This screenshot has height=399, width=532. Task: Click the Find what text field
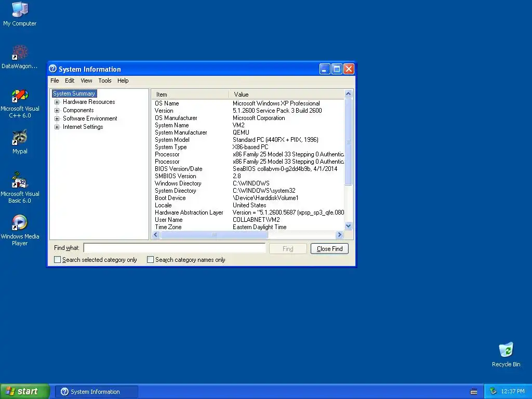tap(175, 248)
